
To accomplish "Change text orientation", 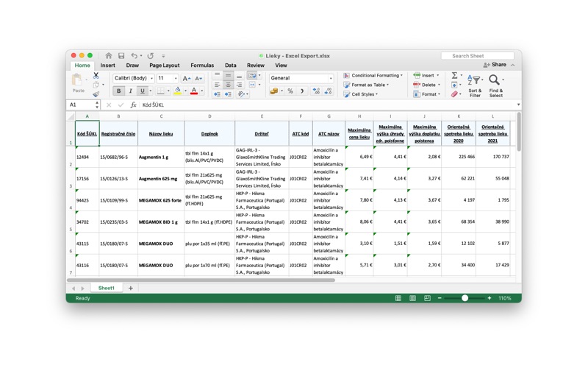I will tap(242, 94).
